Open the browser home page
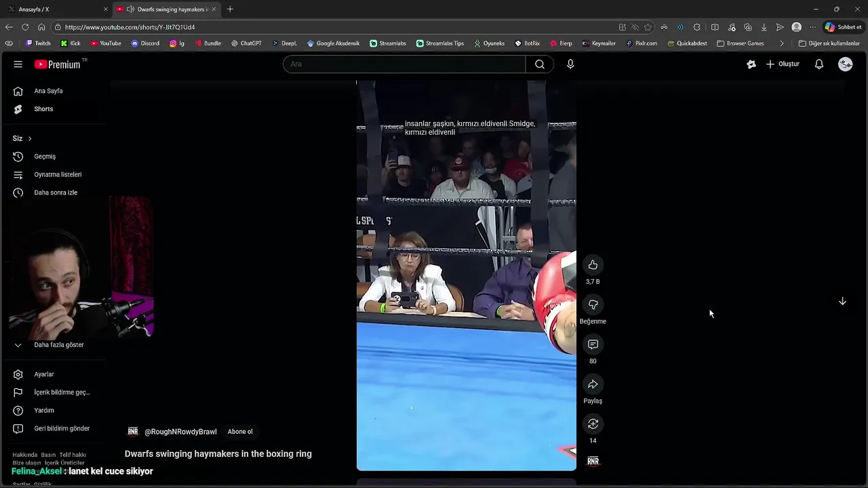This screenshot has height=488, width=868. click(x=41, y=27)
